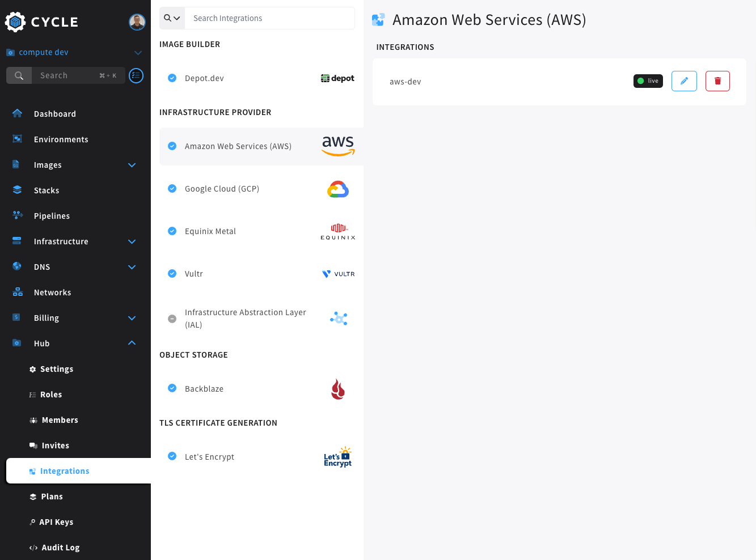Click the checkmark next to Google Cloud (GCP)
The width and height of the screenshot is (756, 560).
pyautogui.click(x=172, y=189)
